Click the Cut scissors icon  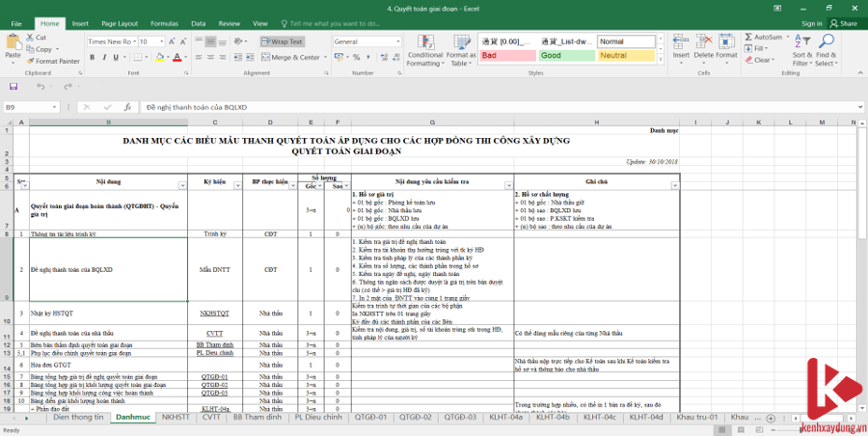coord(30,38)
